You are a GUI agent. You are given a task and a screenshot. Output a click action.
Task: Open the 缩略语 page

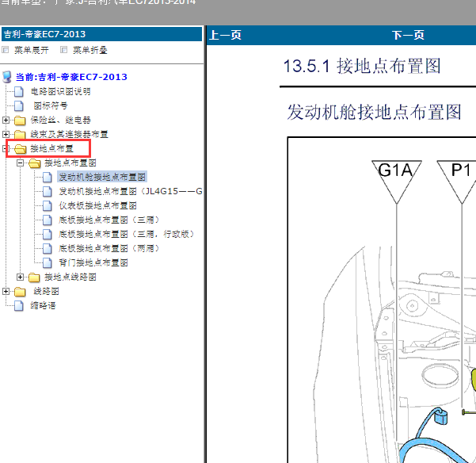pyautogui.click(x=43, y=305)
